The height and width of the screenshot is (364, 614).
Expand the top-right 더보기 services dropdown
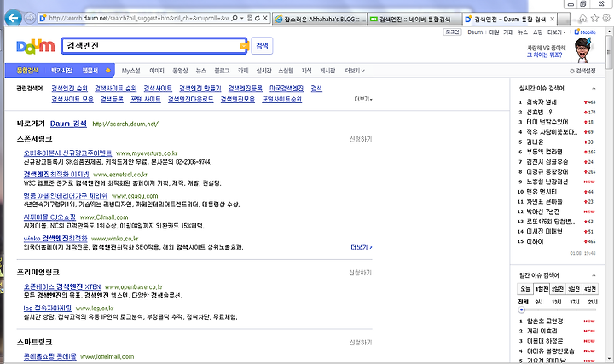[556, 32]
